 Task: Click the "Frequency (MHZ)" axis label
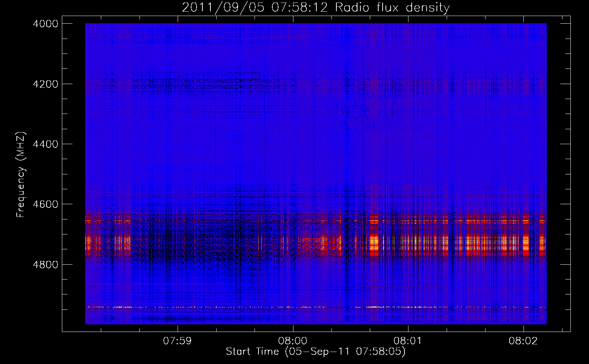(21, 175)
